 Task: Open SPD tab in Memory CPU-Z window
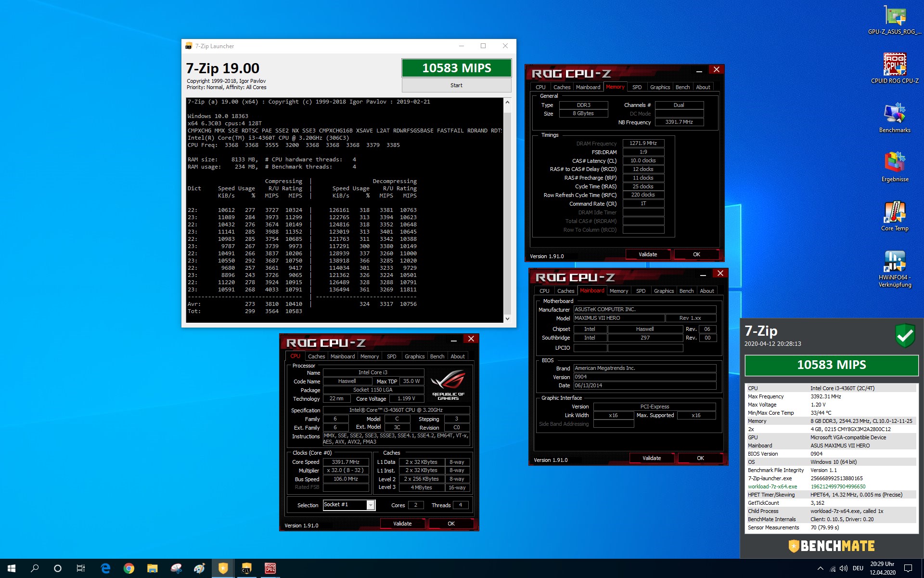point(637,87)
